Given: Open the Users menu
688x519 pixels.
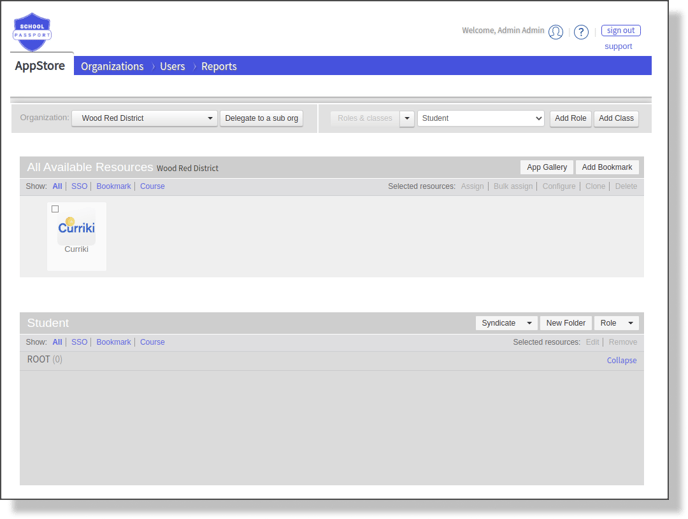Looking at the screenshot, I should click(172, 66).
